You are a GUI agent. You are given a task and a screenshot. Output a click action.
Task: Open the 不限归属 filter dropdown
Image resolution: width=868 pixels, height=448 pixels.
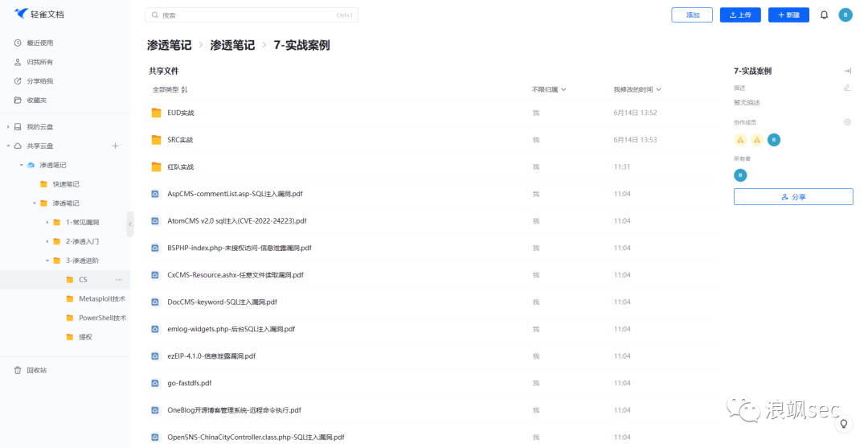coord(549,89)
